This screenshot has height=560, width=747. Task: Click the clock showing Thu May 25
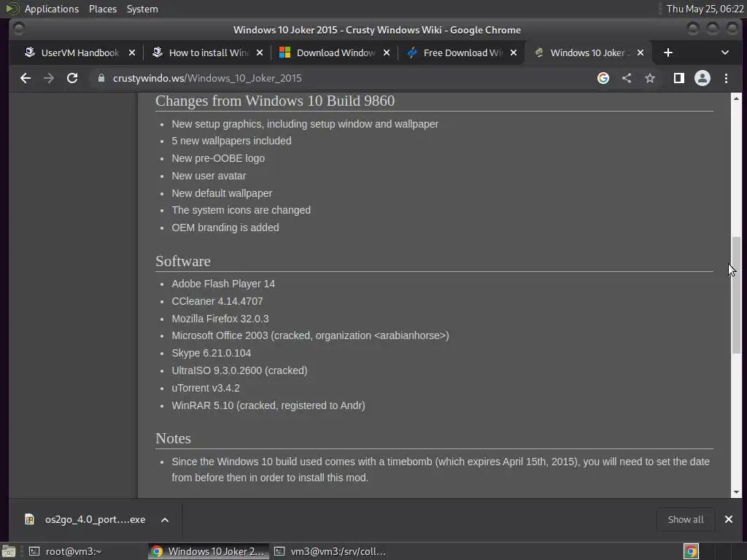tap(705, 9)
